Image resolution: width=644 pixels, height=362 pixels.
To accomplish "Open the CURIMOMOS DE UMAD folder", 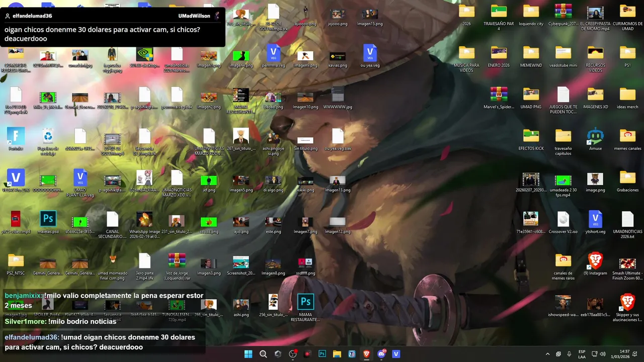I will pos(627,17).
